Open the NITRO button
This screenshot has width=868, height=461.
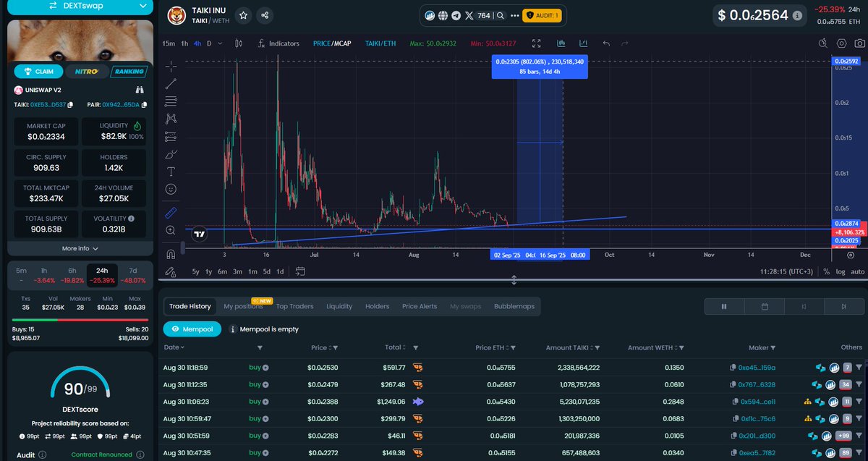(86, 71)
